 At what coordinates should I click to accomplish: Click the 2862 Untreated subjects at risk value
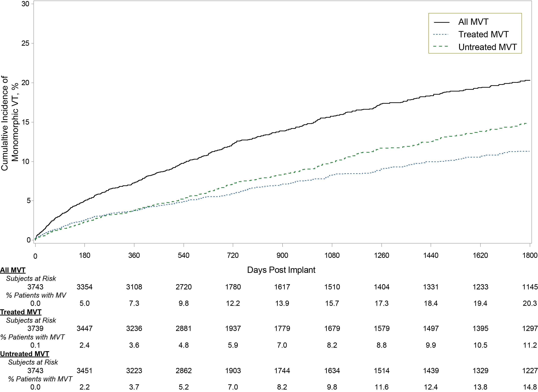(x=184, y=371)
